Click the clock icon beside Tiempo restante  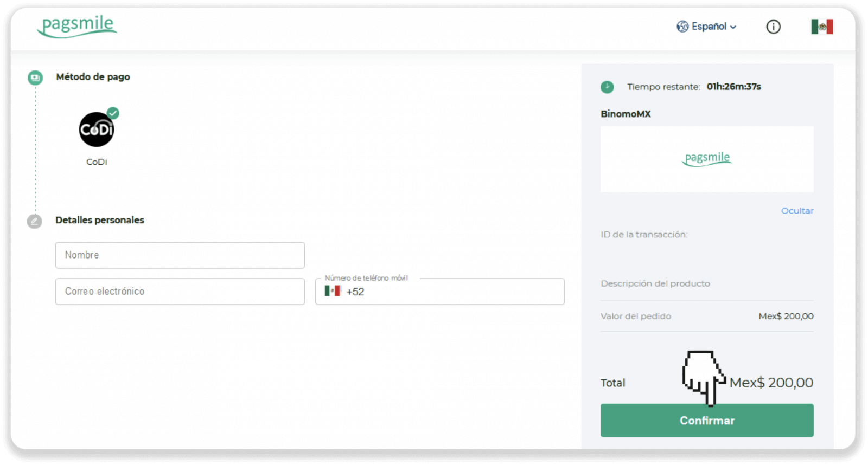coord(607,87)
